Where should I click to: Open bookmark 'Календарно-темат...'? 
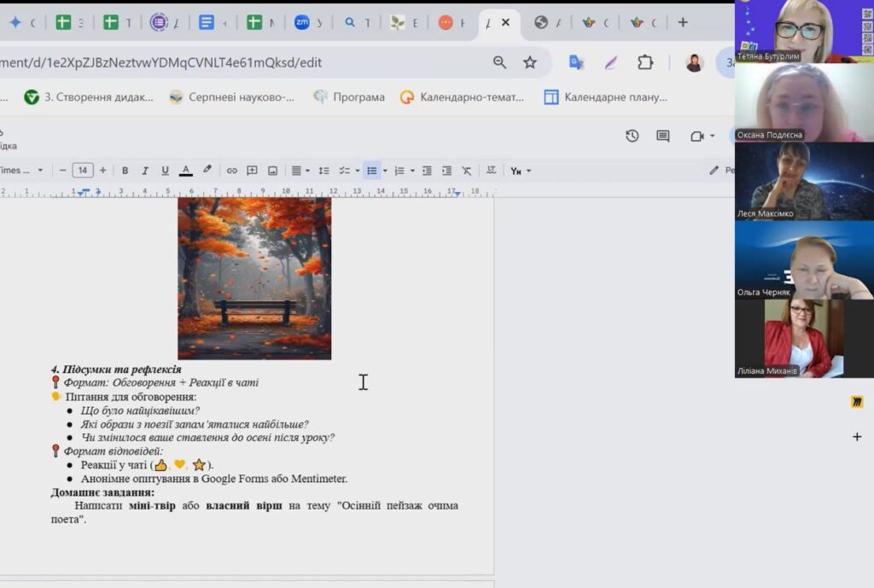(462, 97)
